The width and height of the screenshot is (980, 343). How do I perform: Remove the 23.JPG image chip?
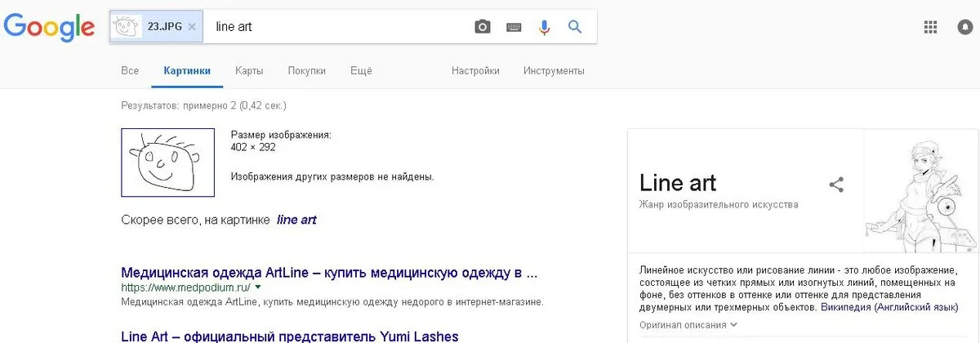pyautogui.click(x=192, y=26)
